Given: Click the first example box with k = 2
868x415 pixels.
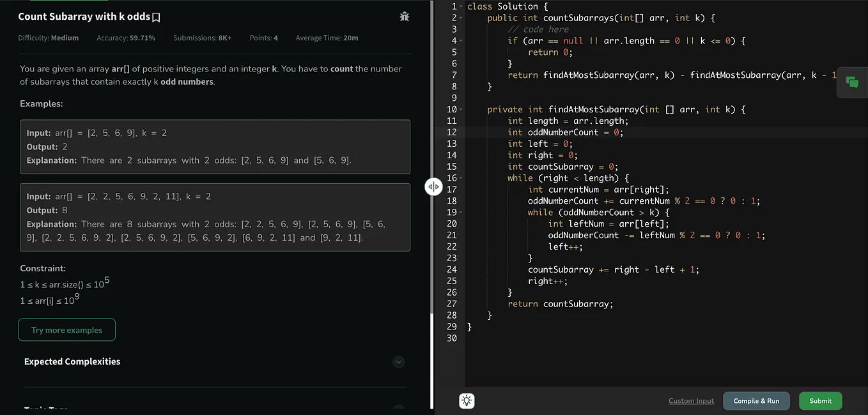Looking at the screenshot, I should 215,147.
